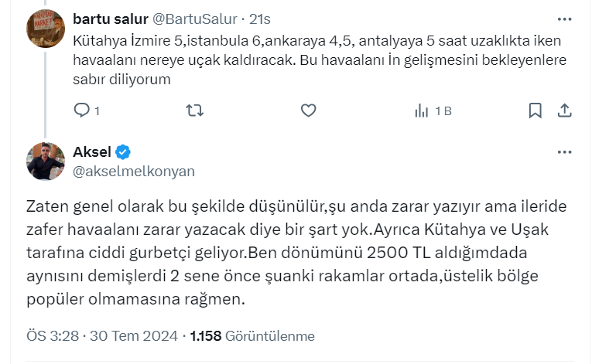
Task: Bookmark bartu salur's tweet
Action: [535, 111]
